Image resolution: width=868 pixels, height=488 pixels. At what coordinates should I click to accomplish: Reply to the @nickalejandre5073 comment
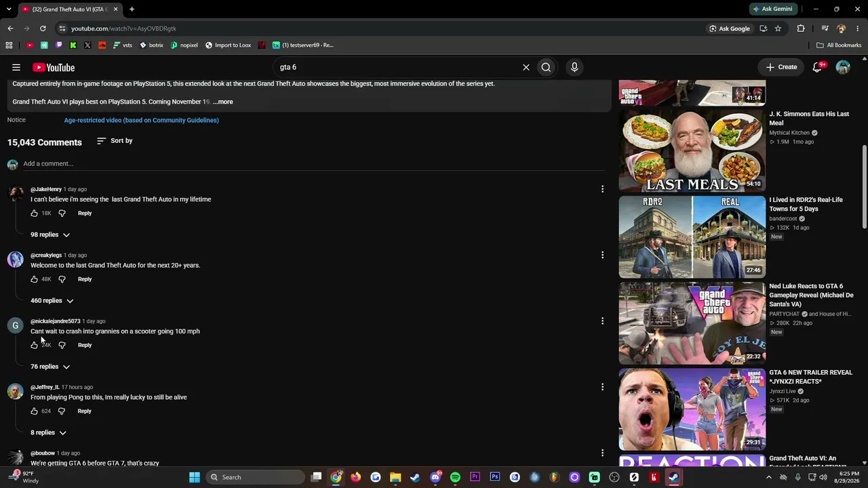[x=85, y=345]
